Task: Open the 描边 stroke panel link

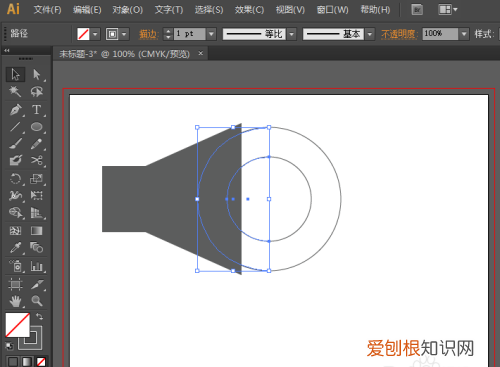Action: coord(148,34)
